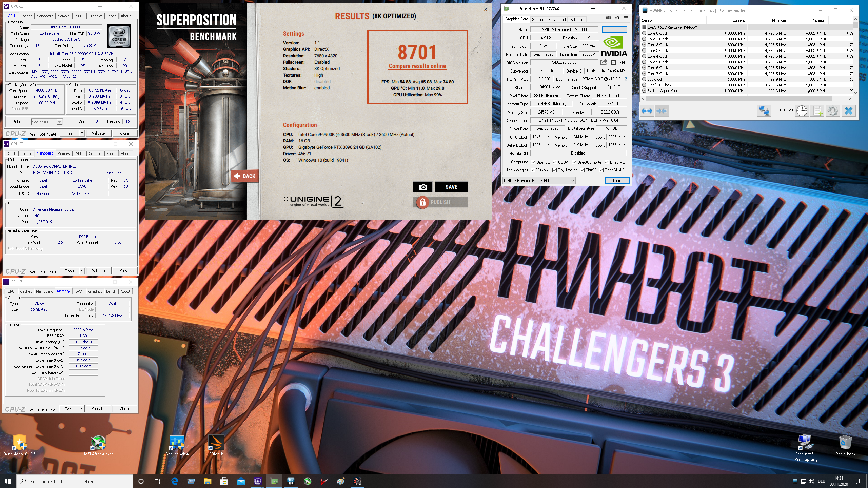The width and height of the screenshot is (868, 488).
Task: Click HWiNFO log file add icon
Action: point(817,111)
